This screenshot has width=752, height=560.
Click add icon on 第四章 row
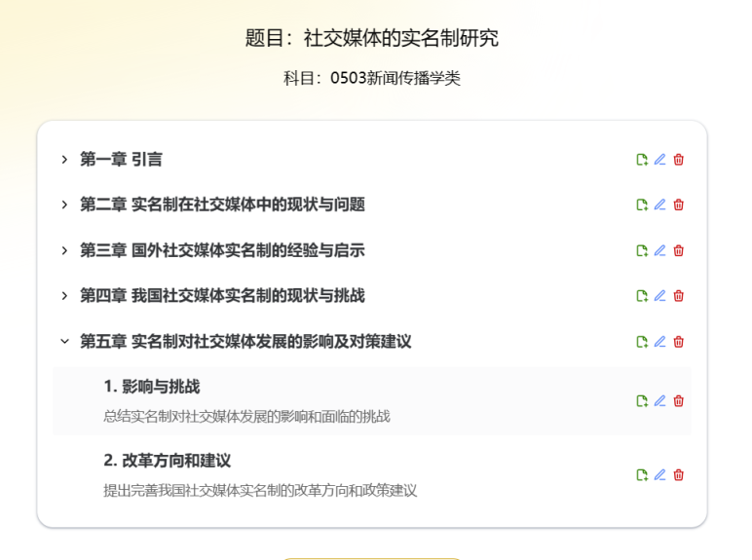[x=642, y=296]
